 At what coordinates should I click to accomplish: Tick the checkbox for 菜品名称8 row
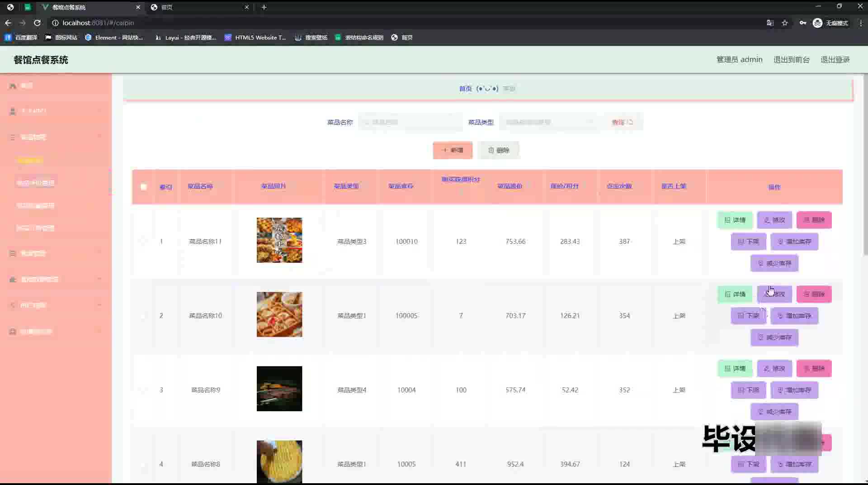tap(143, 464)
